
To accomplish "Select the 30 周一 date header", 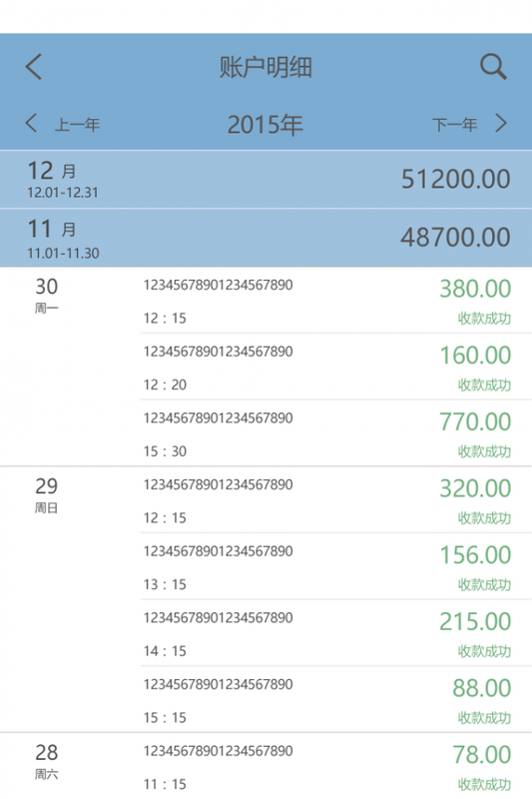I will coord(46,295).
